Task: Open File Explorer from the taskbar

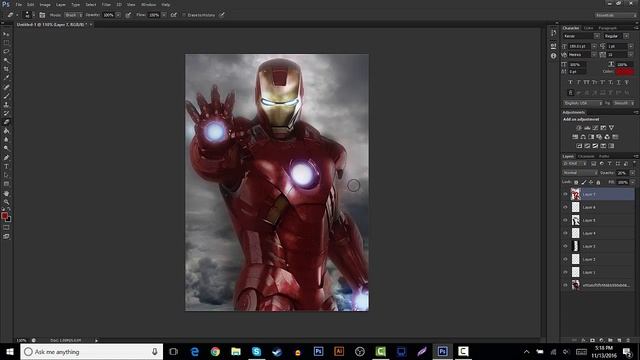Action: [x=236, y=351]
